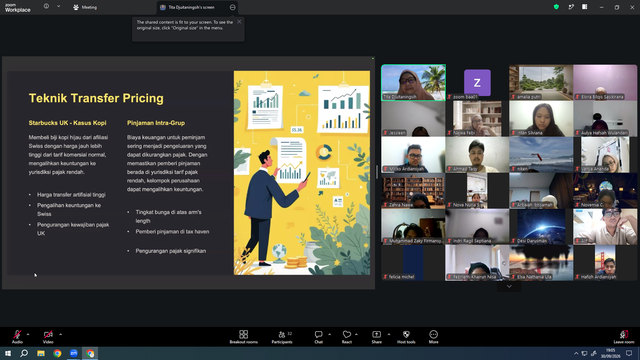The image size is (640, 360).
Task: Unmute the microphone with the Audio icon
Action: [17, 335]
